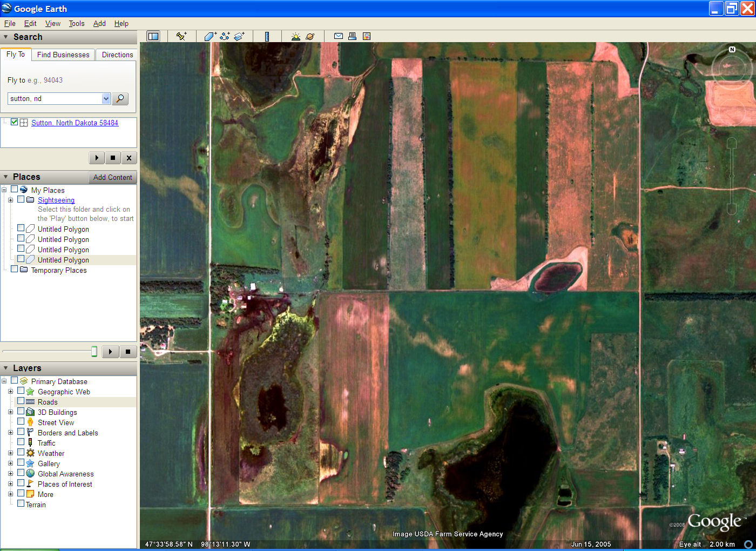Collapse the Search panel
The height and width of the screenshot is (551, 756).
click(x=5, y=37)
